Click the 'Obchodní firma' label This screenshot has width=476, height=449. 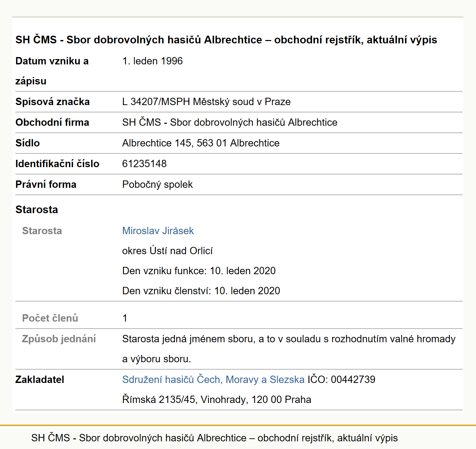(52, 122)
